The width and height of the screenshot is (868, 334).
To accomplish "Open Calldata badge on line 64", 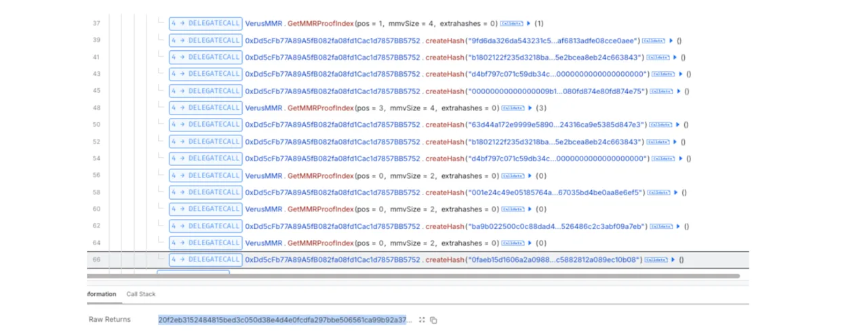I will click(x=513, y=243).
